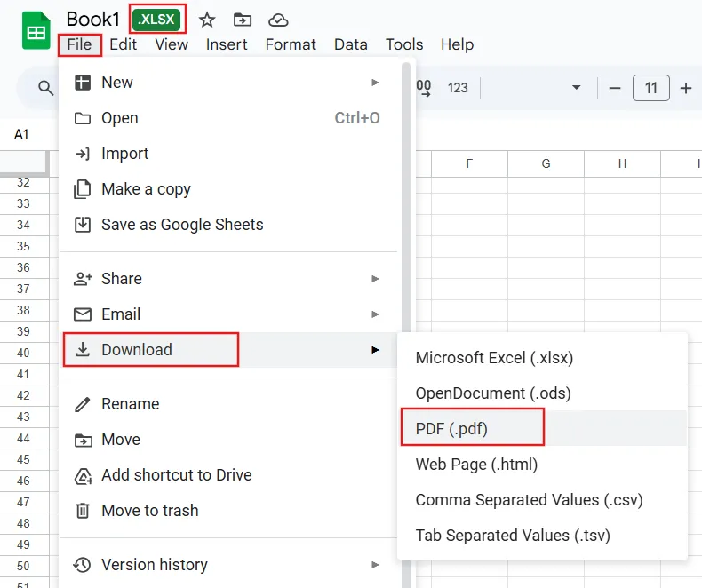Select Move in the File menu
The height and width of the screenshot is (588, 702).
click(x=227, y=440)
